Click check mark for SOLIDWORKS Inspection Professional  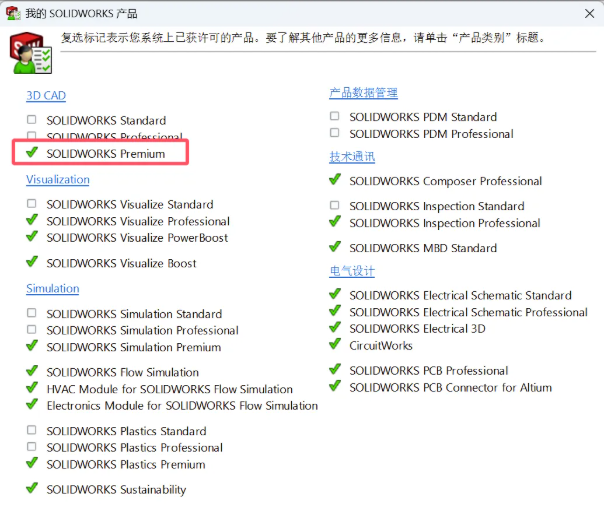point(335,222)
